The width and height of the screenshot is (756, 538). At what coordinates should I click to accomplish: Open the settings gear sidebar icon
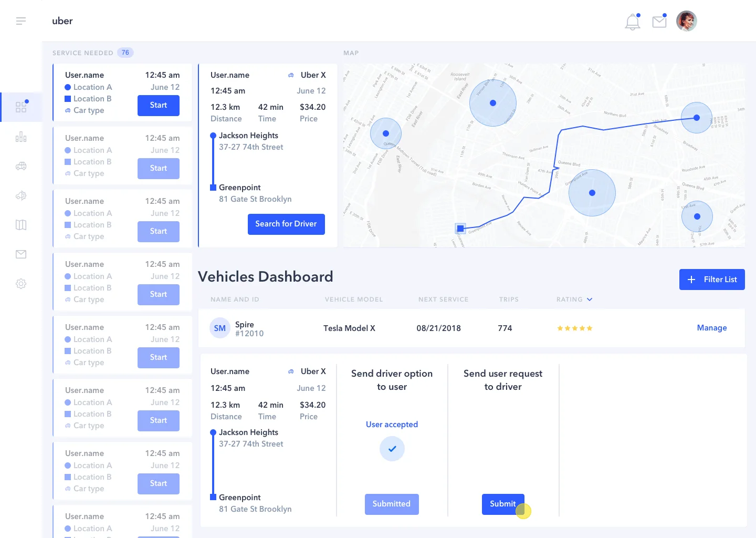(x=21, y=284)
